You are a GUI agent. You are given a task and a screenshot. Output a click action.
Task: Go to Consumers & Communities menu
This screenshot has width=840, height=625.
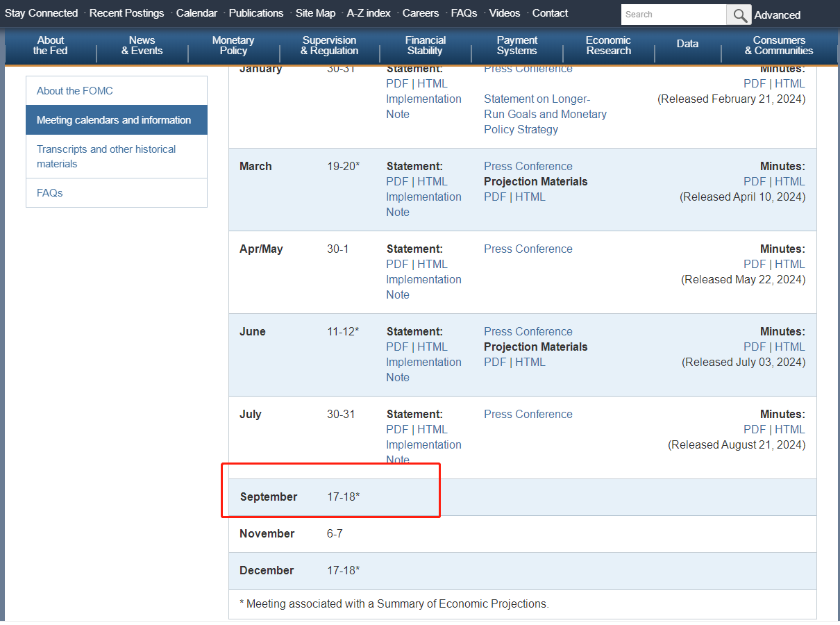click(779, 45)
